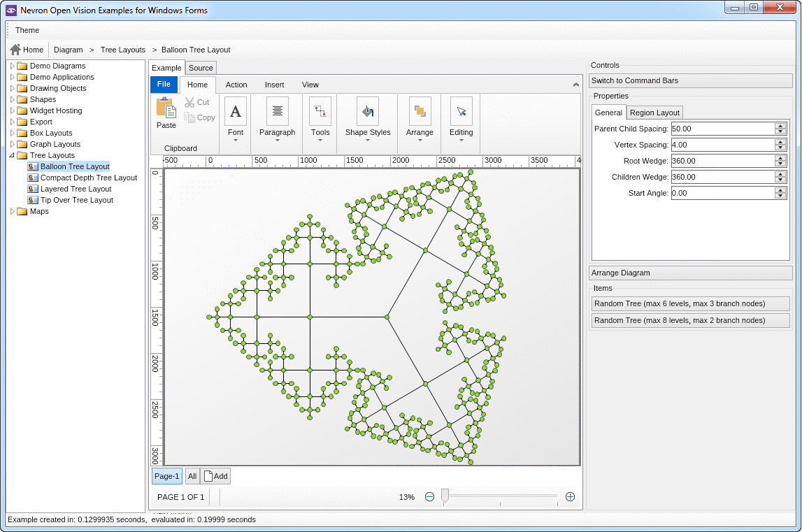Open the Region Layout tab

click(654, 112)
